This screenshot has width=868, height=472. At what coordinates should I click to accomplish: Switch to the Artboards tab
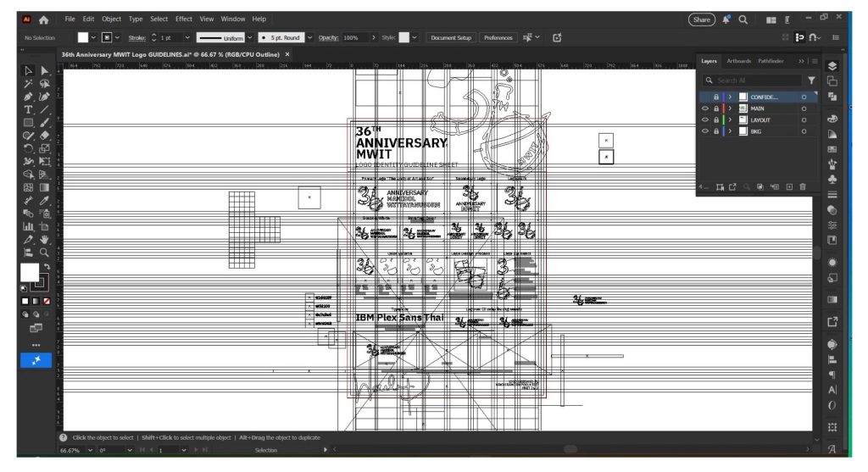point(738,61)
